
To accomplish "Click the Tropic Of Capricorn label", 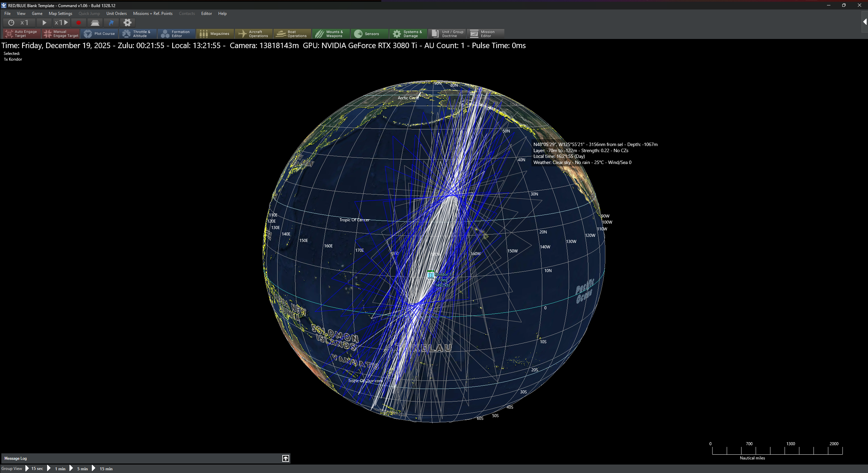I will [x=365, y=381].
